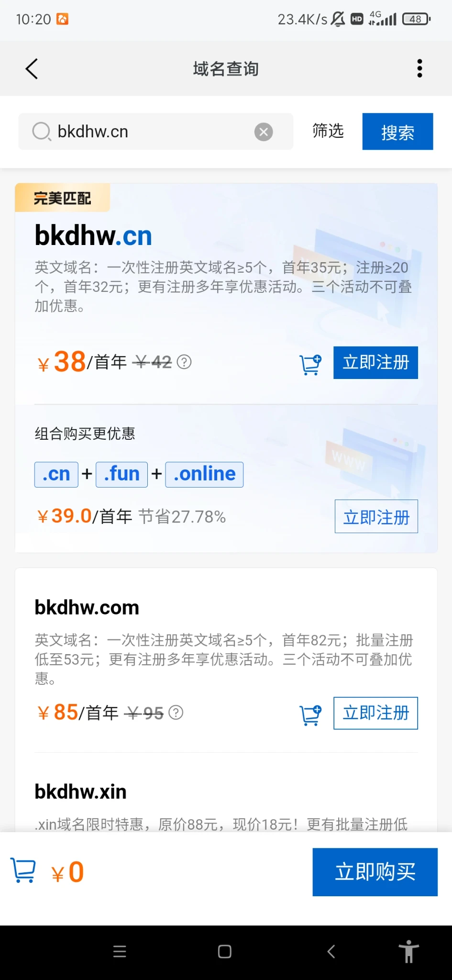Register bkdhw.com with 立即注册
Screen dimensions: 452x980
click(375, 713)
